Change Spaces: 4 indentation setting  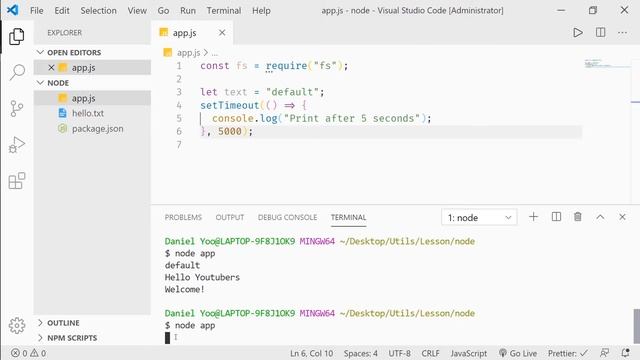pos(360,353)
